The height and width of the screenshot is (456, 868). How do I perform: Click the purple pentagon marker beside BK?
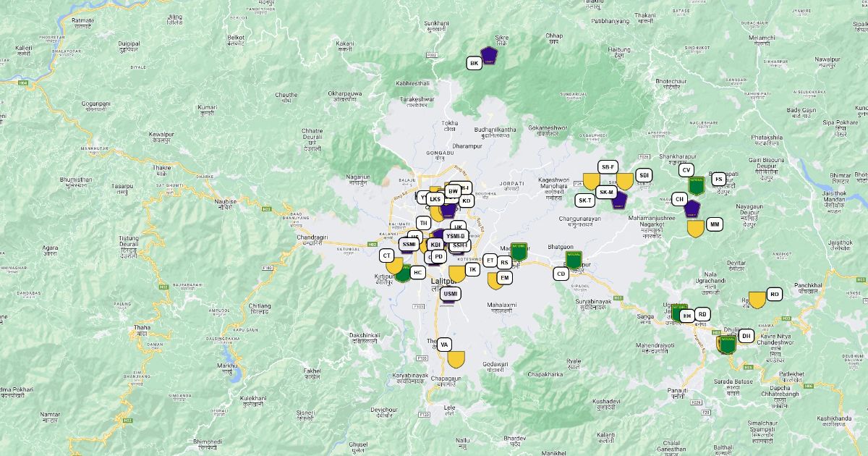tap(491, 56)
